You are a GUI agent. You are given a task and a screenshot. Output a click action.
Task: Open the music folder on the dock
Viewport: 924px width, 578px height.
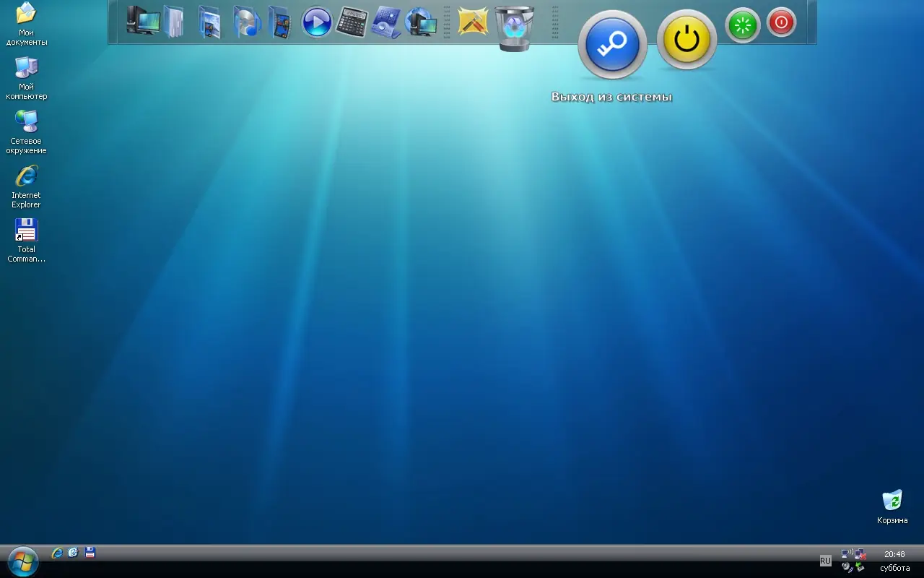click(245, 23)
